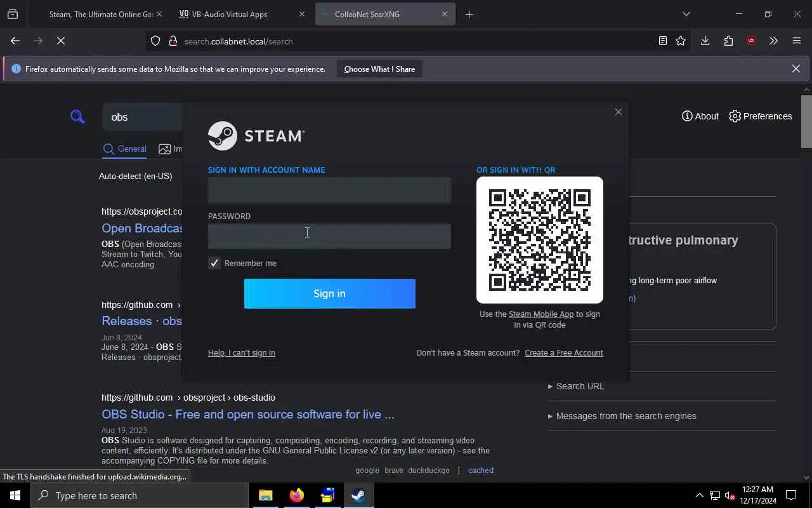Open result options three-dot icon

click(x=459, y=471)
